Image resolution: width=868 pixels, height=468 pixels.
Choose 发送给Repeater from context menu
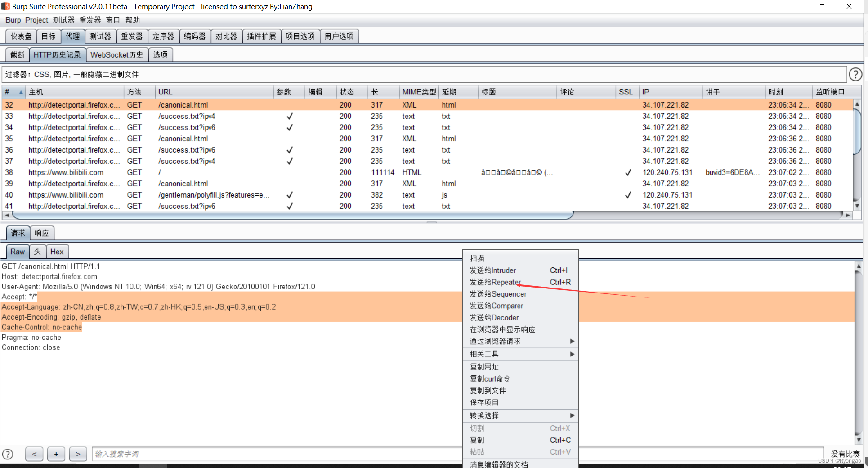[520, 282]
